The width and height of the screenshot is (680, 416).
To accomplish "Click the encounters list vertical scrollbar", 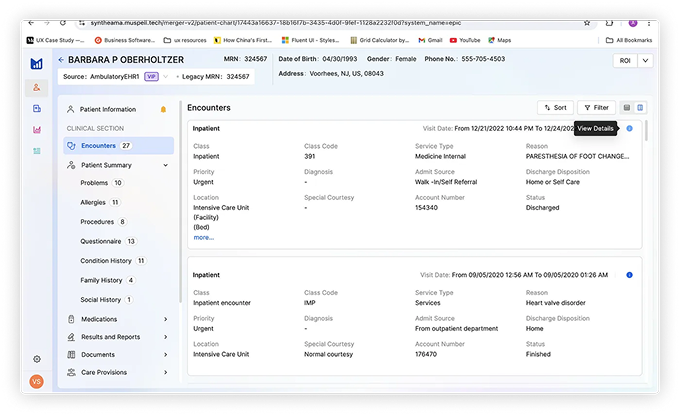I will click(646, 131).
